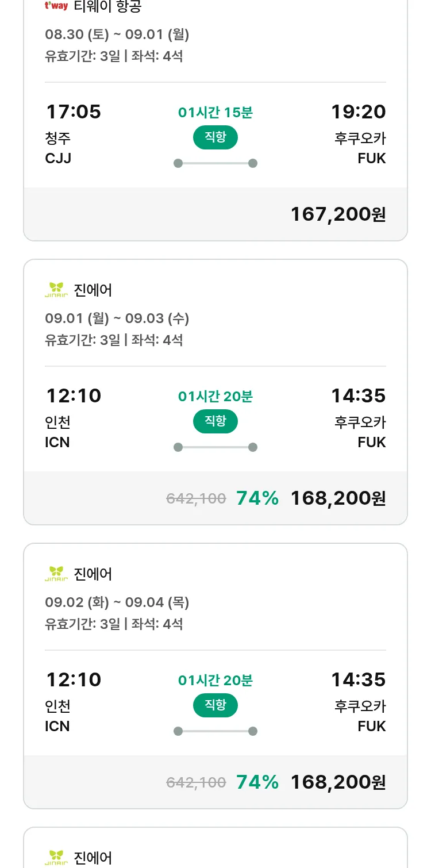Screen dimensions: 431x868
Task: Click the Jin Air logo on the 09.02 flight card
Action: pyautogui.click(x=56, y=574)
